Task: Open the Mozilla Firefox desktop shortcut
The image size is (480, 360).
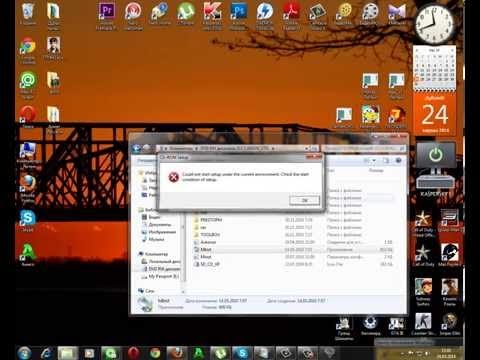Action: [28, 188]
